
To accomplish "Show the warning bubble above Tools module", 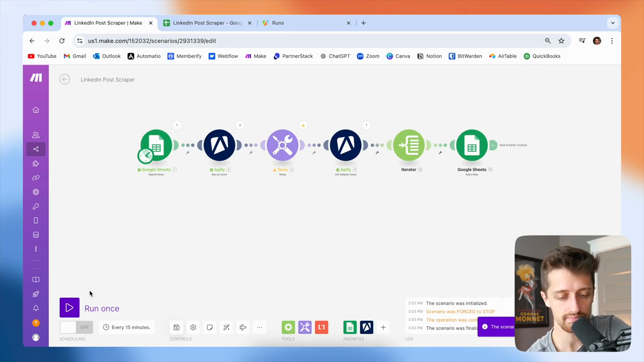I will (x=303, y=125).
